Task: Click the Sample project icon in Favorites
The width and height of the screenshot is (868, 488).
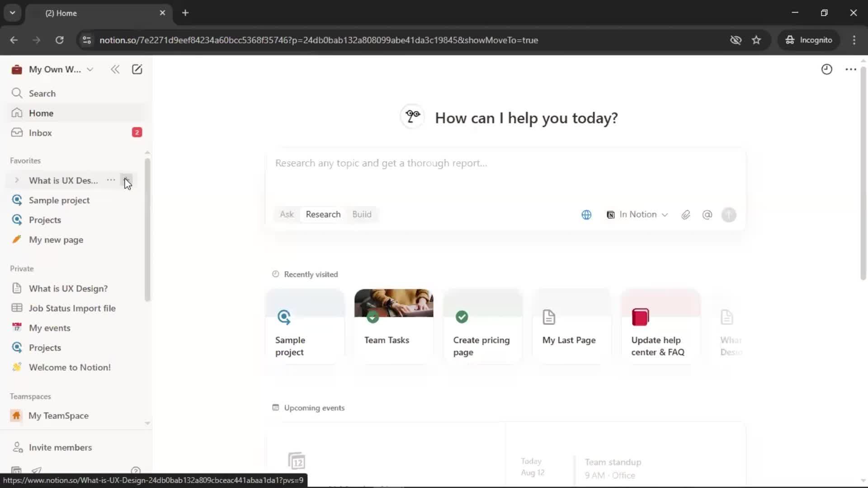Action: 17,200
